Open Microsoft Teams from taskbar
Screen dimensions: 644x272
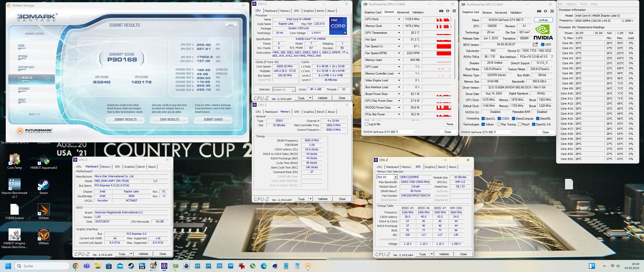87,266
